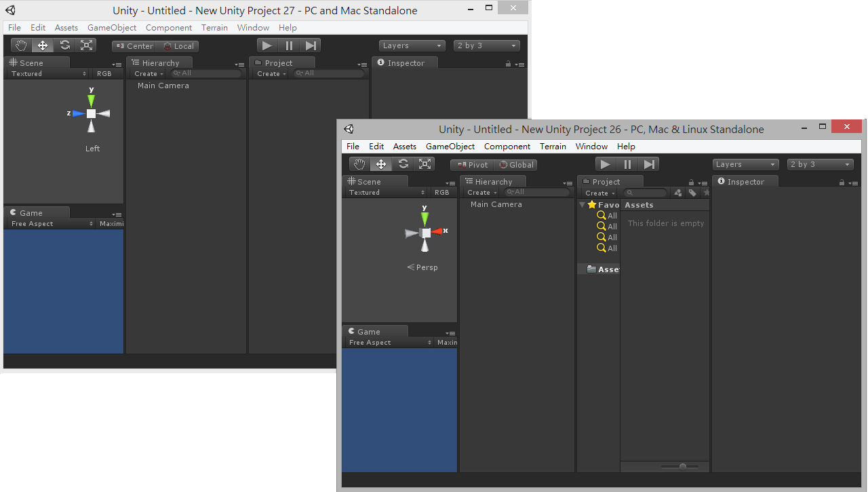Open Scene panel options menu in Project 26

click(450, 183)
